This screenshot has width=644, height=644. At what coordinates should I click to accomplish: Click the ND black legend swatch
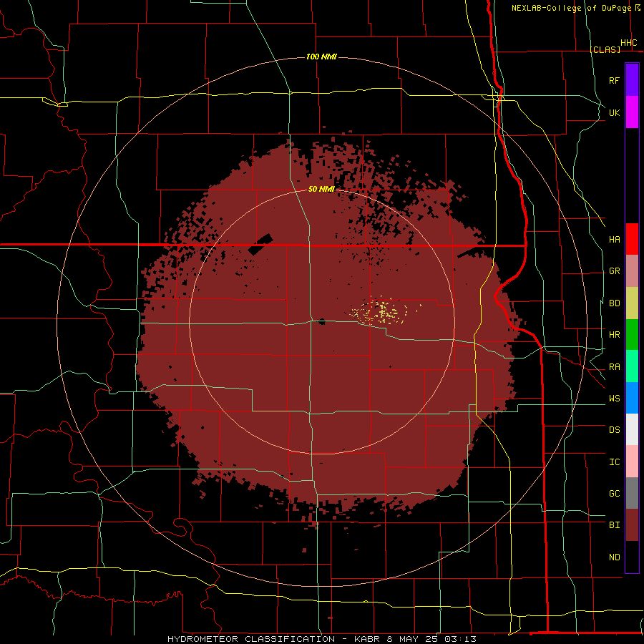[x=632, y=557]
